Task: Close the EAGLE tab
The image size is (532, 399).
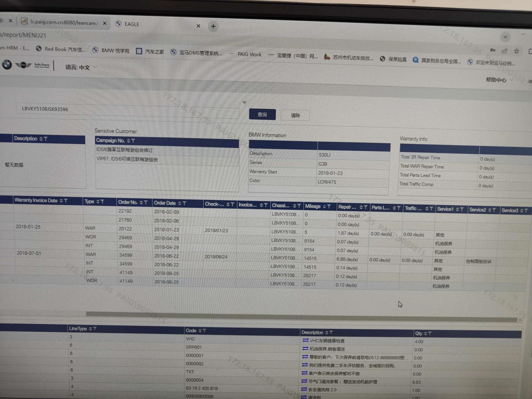Action: [198, 26]
